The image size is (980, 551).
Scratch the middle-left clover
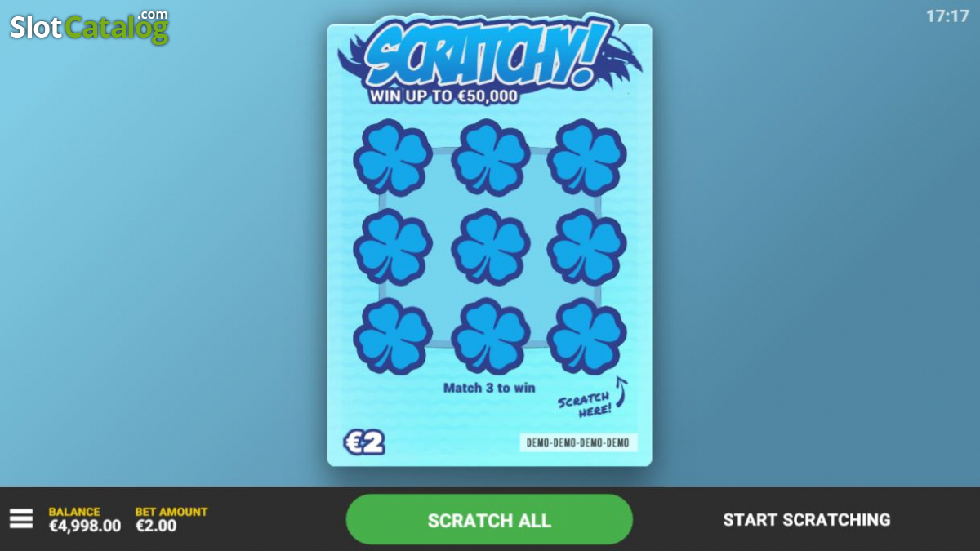[x=393, y=247]
